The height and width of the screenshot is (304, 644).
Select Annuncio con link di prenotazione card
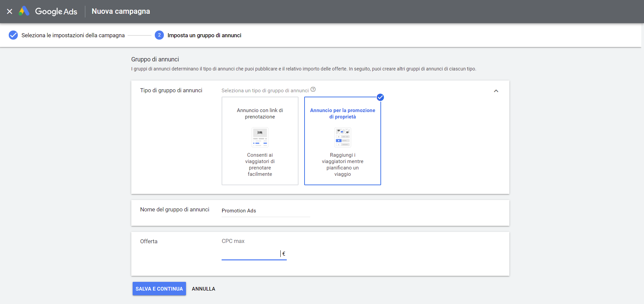point(260,141)
